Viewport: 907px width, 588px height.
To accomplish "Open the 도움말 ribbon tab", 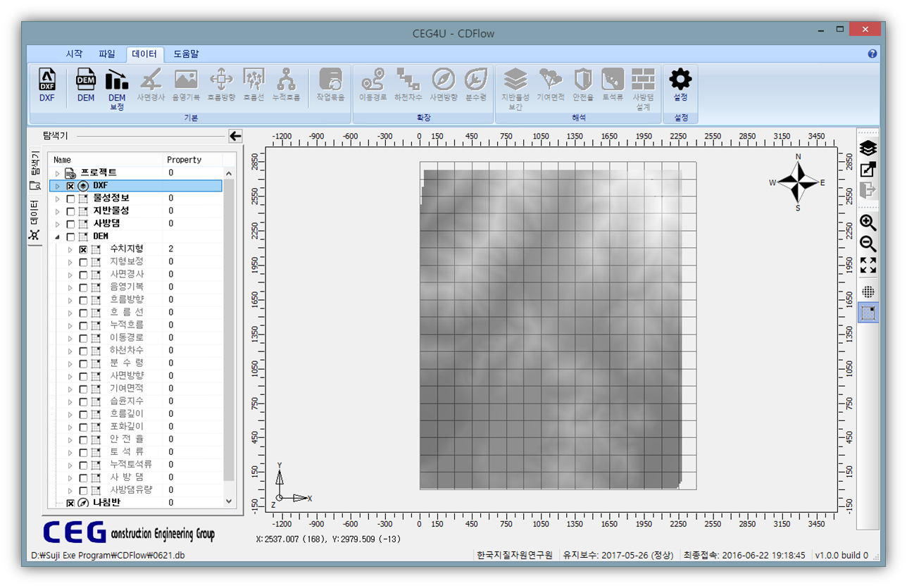I will coord(187,54).
